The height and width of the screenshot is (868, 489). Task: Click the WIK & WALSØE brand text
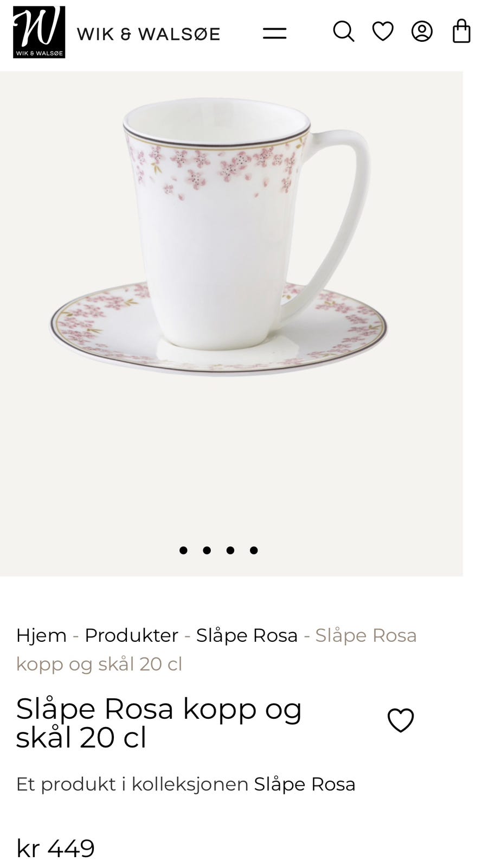coord(149,34)
